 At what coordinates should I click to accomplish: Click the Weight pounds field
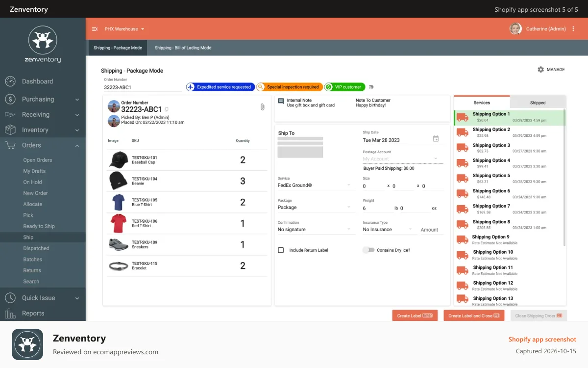[377, 209]
